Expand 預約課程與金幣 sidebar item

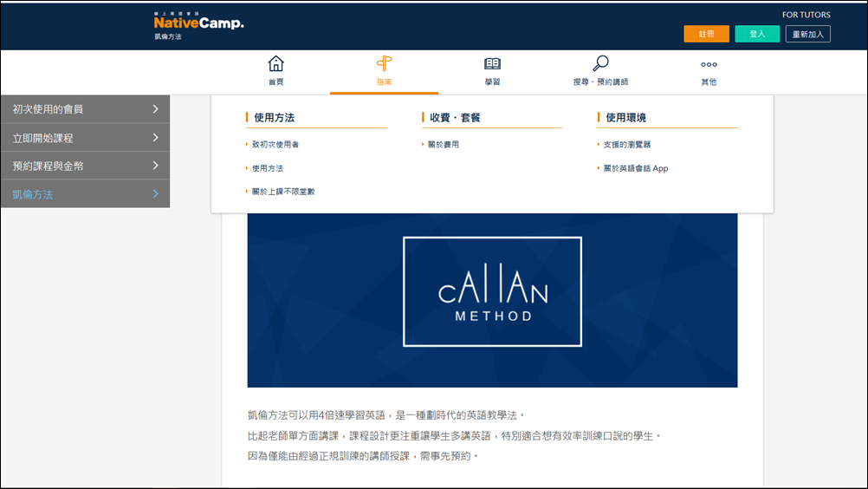pos(85,166)
